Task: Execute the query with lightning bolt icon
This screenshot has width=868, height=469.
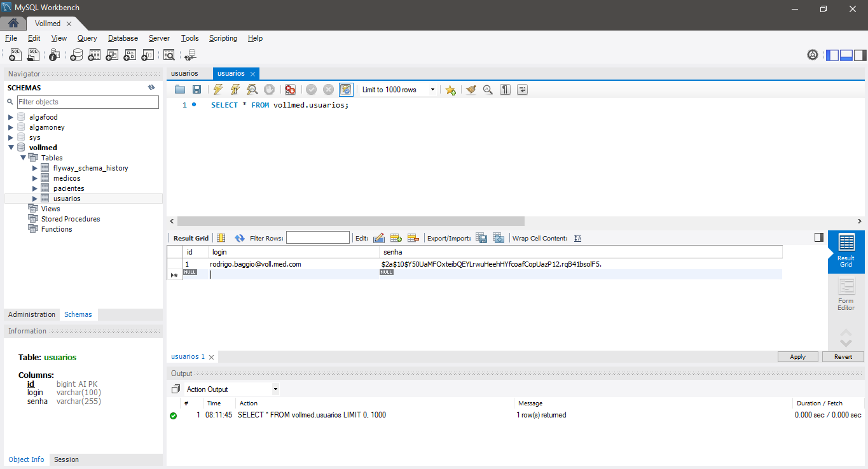Action: pyautogui.click(x=218, y=90)
